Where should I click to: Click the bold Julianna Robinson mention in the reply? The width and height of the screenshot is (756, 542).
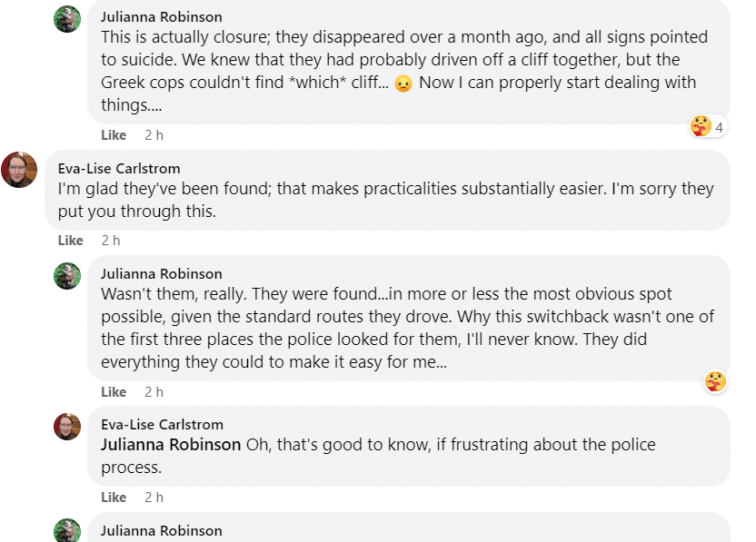[171, 445]
